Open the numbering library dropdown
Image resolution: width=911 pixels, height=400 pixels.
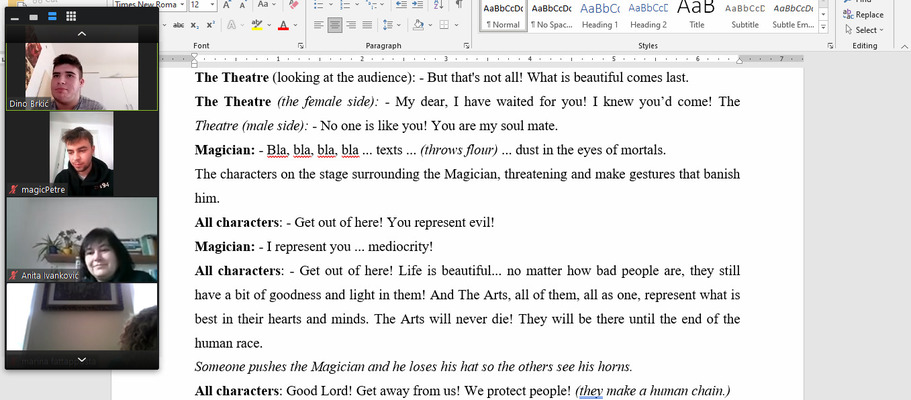point(357,4)
